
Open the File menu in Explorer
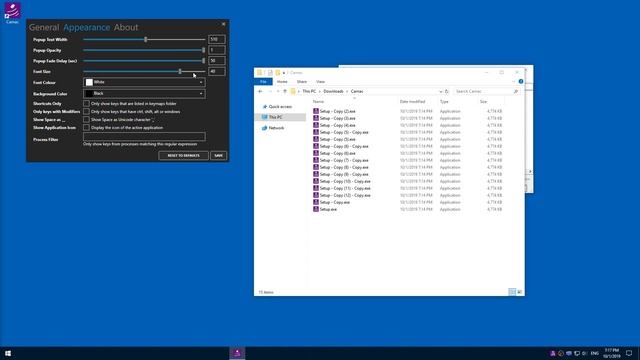pos(263,82)
